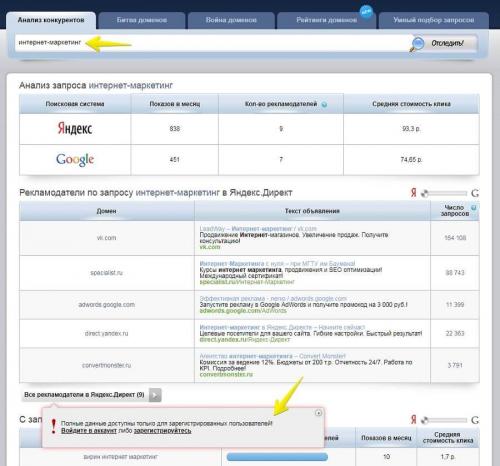Screen dimensions: 500x466
Task: Switch to the Битва доменов tab
Action: (142, 20)
